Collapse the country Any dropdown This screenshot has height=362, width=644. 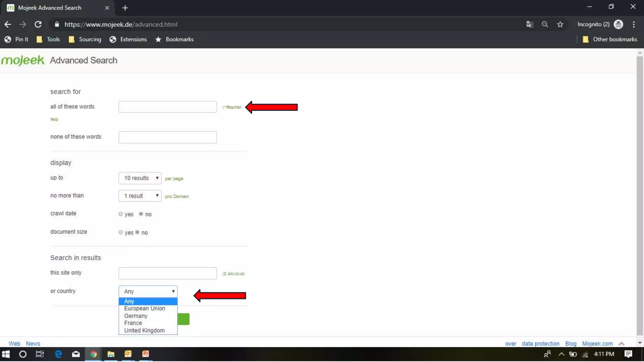pos(148,291)
